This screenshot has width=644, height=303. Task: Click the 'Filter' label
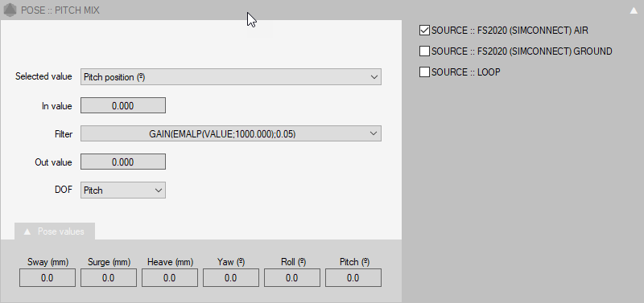coord(64,134)
